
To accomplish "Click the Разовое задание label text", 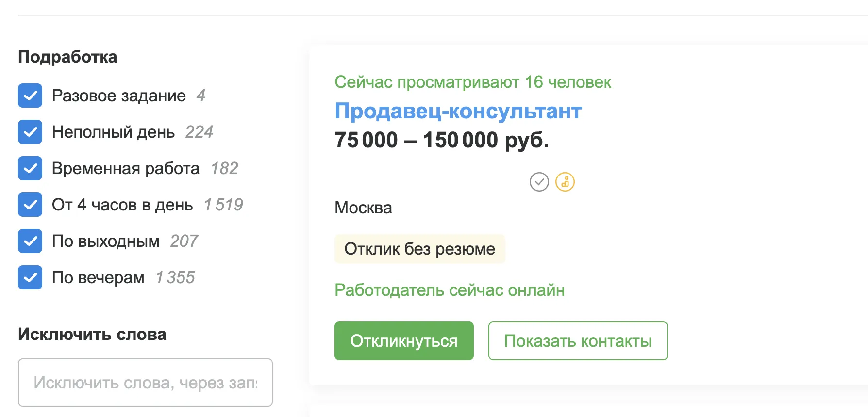I will (x=119, y=96).
